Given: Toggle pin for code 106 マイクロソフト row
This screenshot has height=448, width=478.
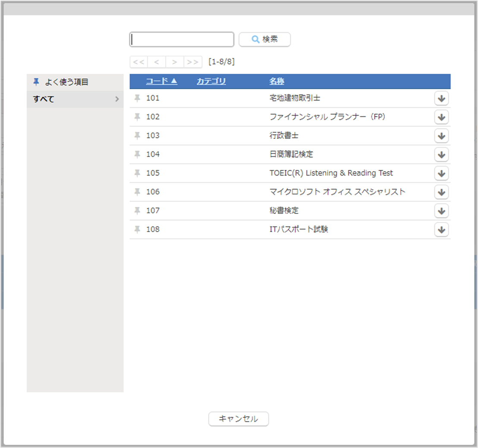Looking at the screenshot, I should [x=137, y=192].
